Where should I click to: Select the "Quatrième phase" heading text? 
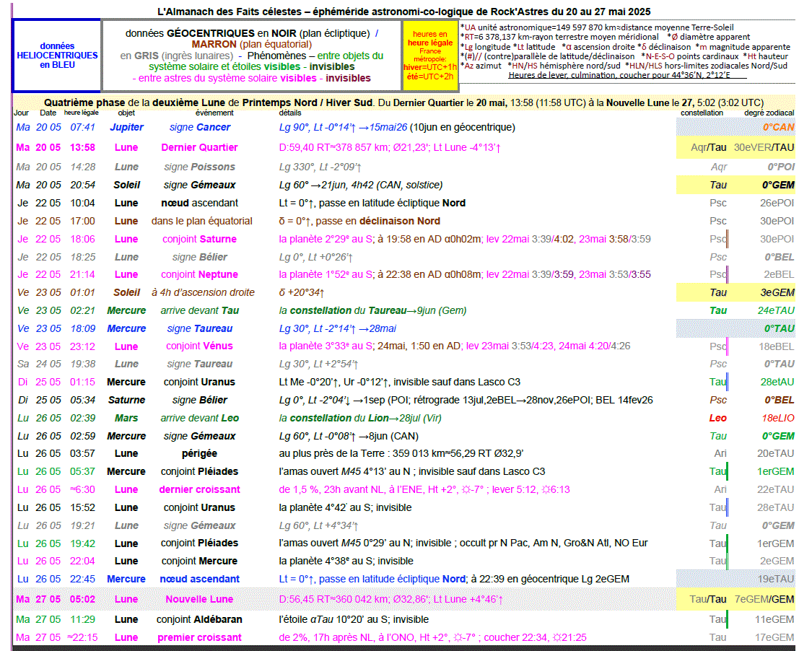tap(84, 102)
